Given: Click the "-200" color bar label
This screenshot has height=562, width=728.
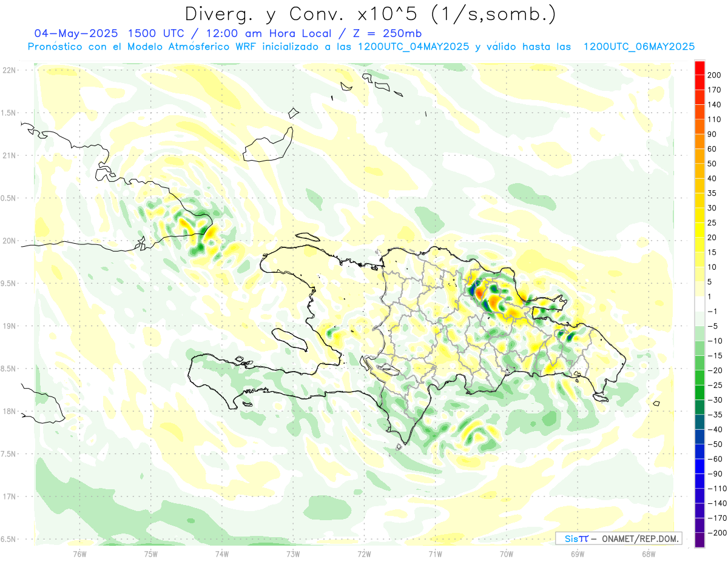Looking at the screenshot, I should pyautogui.click(x=716, y=532).
